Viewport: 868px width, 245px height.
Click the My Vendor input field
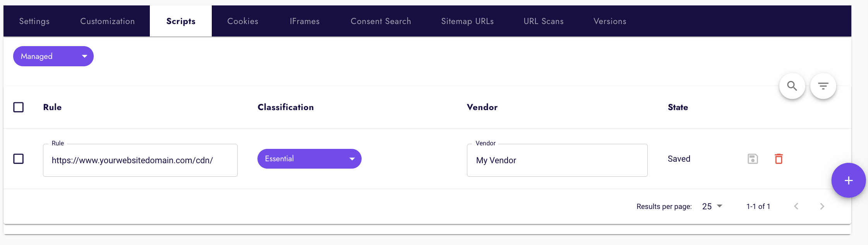click(557, 160)
